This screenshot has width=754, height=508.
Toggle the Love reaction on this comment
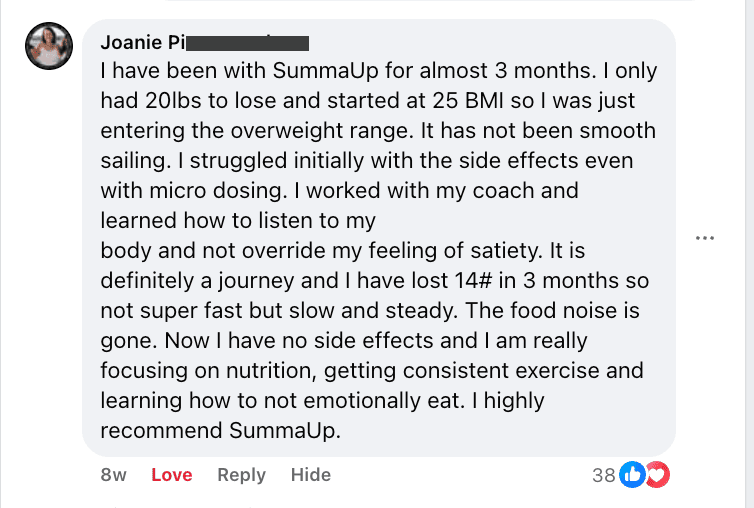[171, 475]
